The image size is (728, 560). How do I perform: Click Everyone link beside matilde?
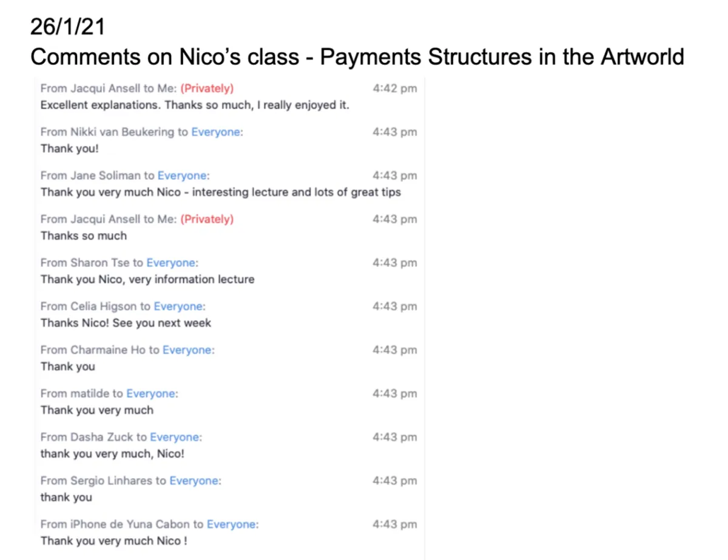coord(152,394)
